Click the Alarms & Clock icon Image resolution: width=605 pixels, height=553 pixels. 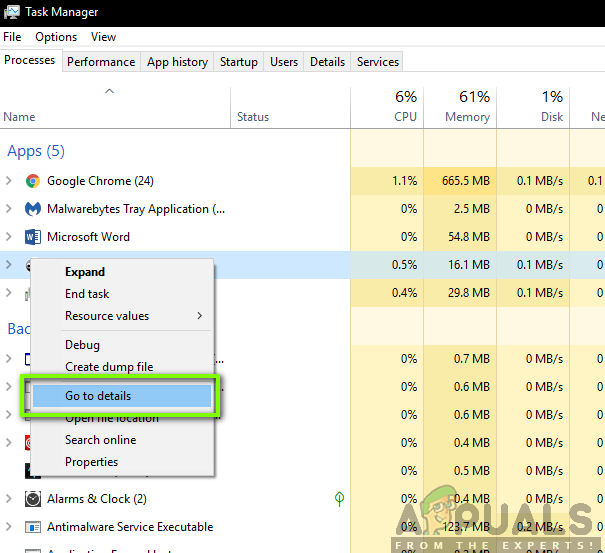tap(33, 499)
